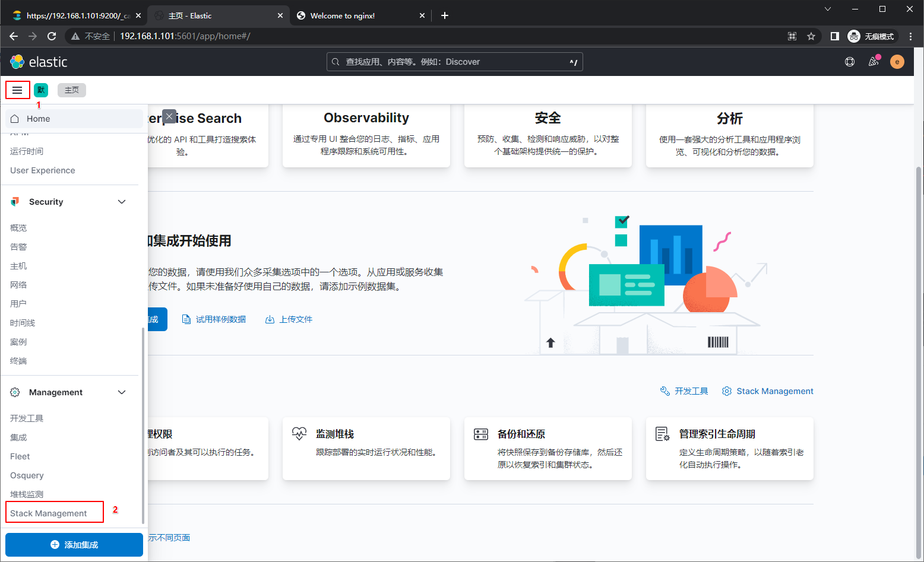Collapse the Security section chevron
The width and height of the screenshot is (924, 562).
122,202
